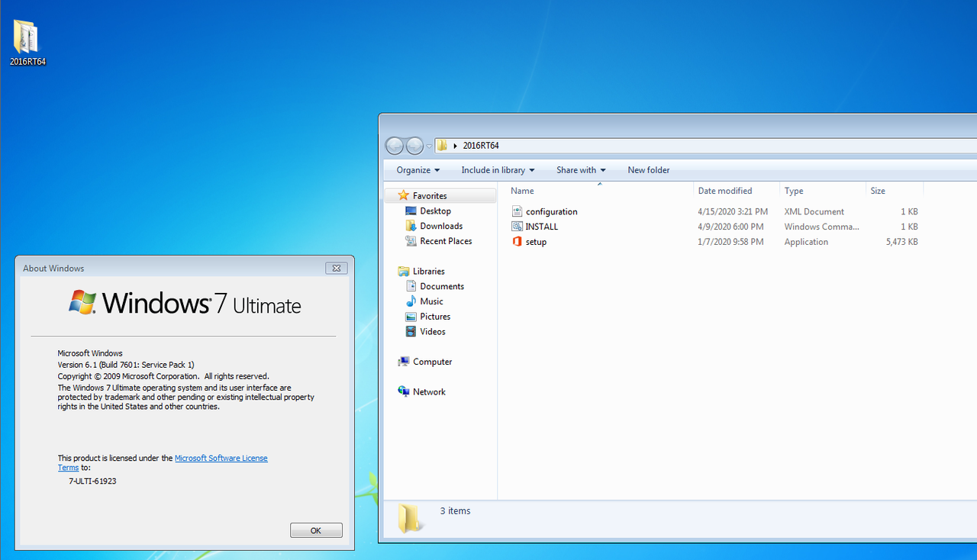Open the Organize menu
The height and width of the screenshot is (560, 977).
418,170
